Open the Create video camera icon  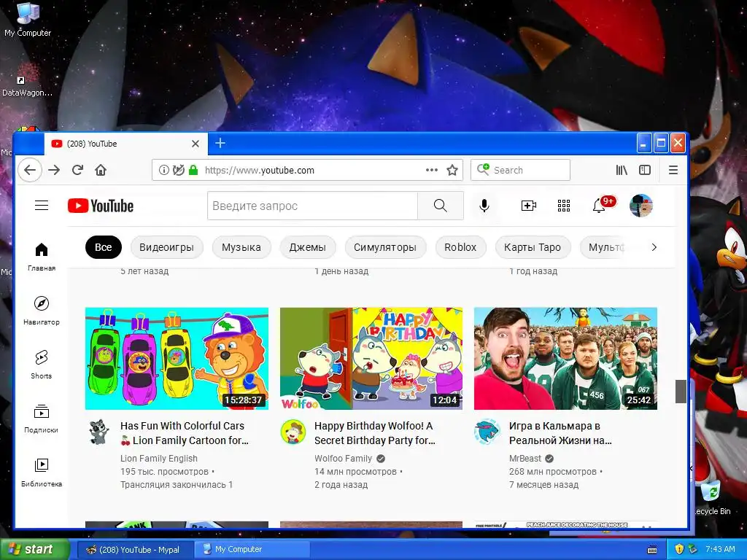pos(529,206)
